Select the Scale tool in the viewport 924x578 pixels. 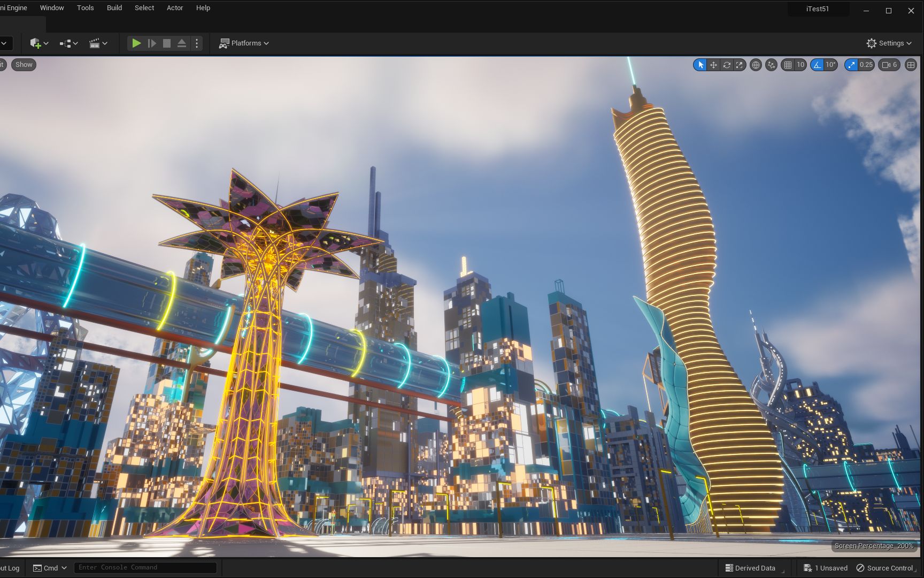740,65
